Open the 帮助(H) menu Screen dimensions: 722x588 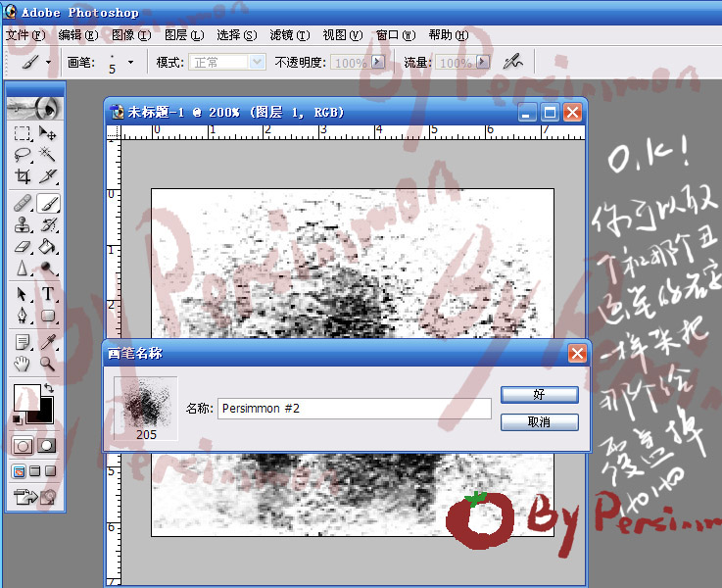coord(449,35)
